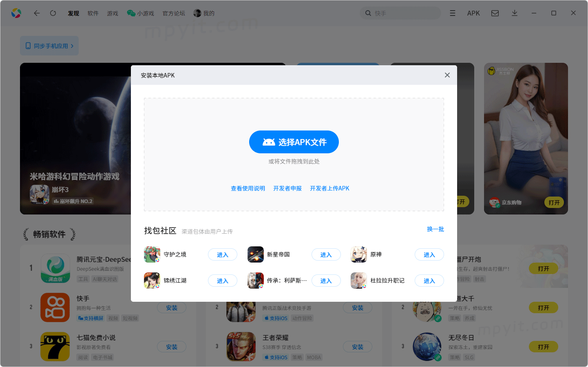Viewport: 588px width, 367px height.
Task: Click the search magnifier icon
Action: tap(368, 13)
